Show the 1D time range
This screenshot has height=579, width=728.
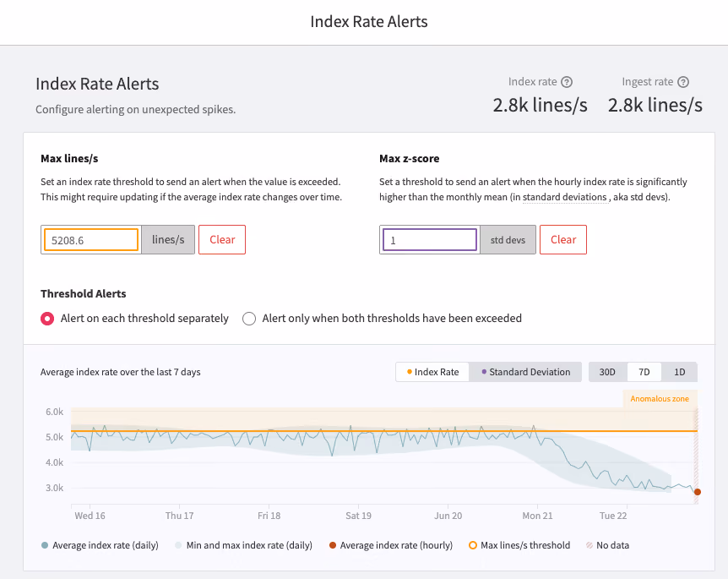click(x=679, y=372)
